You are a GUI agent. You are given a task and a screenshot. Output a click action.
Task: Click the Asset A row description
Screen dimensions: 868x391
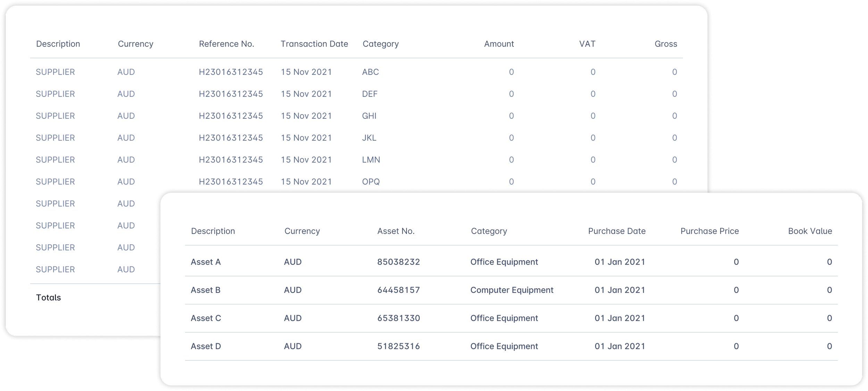(x=206, y=262)
